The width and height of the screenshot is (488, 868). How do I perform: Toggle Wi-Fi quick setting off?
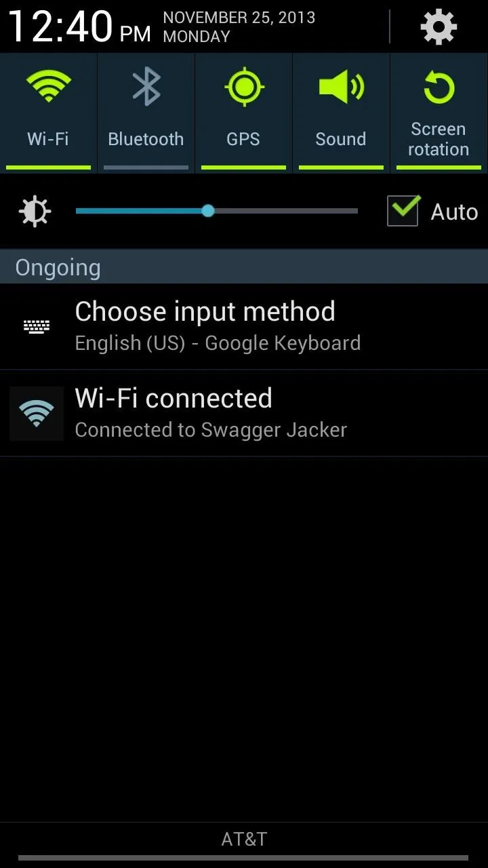click(48, 113)
